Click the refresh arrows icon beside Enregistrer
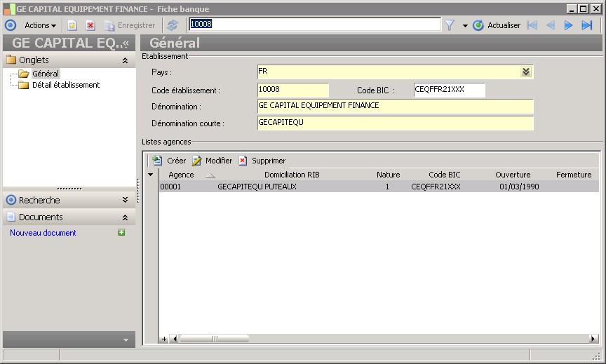 [173, 25]
